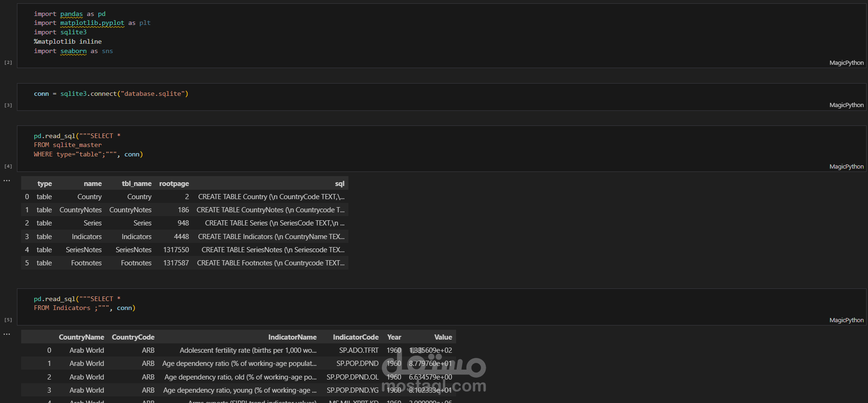Viewport: 868px width, 403px height.
Task: Click execution count [2] label
Action: pyautogui.click(x=8, y=62)
